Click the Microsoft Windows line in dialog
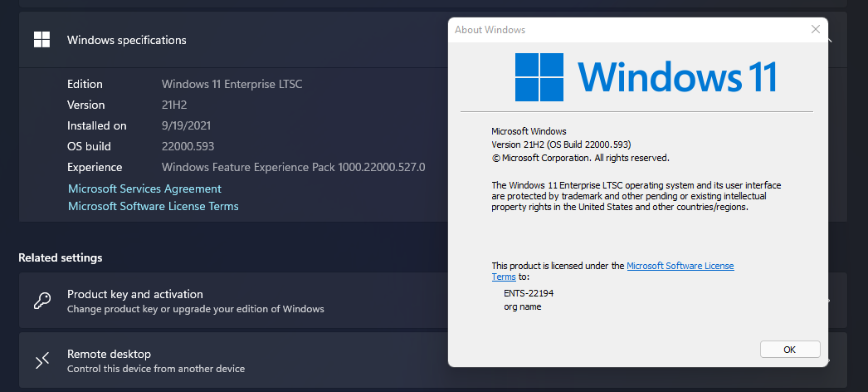This screenshot has height=392, width=868. [529, 131]
